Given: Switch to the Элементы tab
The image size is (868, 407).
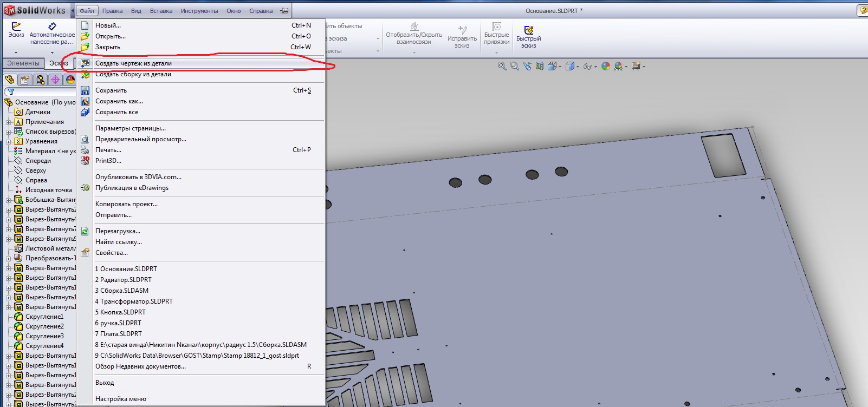Looking at the screenshot, I should [23, 63].
